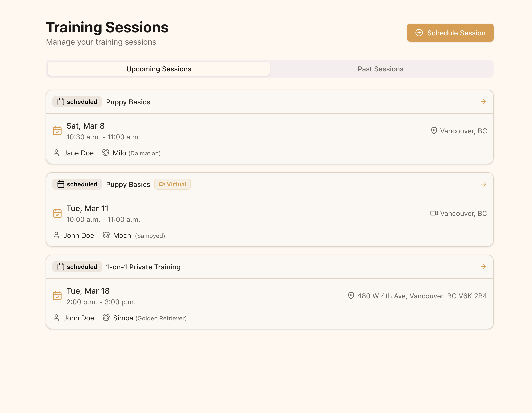This screenshot has width=532, height=413.
Task: Open the virtual Puppy Basics session via its arrow
Action: (484, 184)
